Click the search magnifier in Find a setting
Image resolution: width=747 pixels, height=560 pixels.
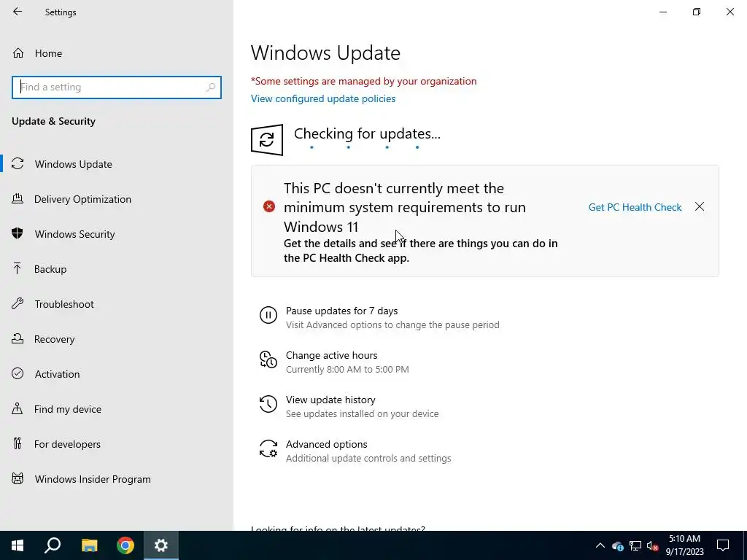click(211, 87)
